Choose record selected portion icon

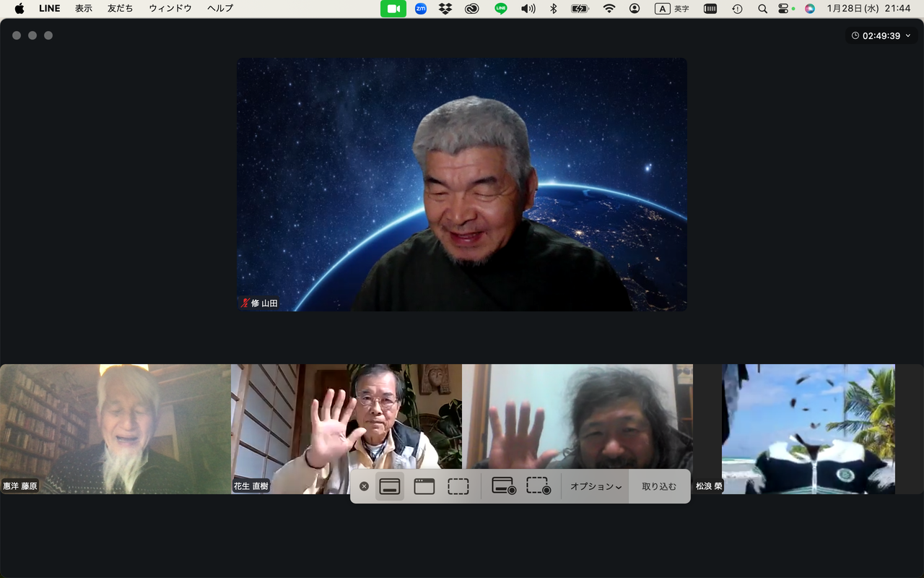tap(539, 486)
